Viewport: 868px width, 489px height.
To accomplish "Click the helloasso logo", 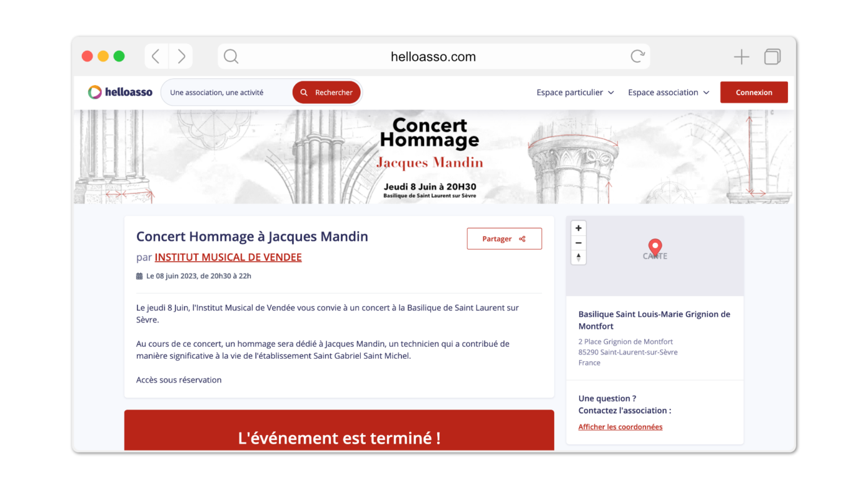I will click(x=120, y=92).
